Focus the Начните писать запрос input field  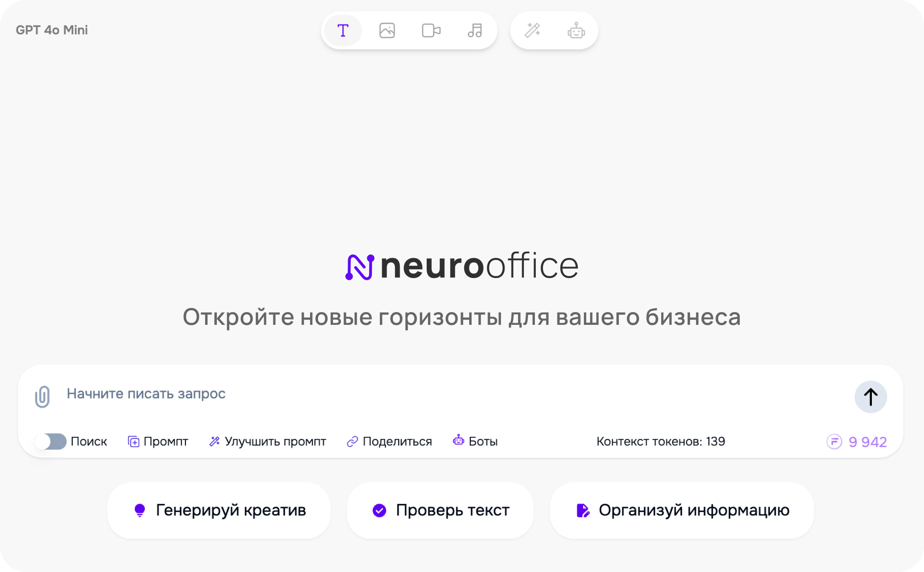click(442, 394)
